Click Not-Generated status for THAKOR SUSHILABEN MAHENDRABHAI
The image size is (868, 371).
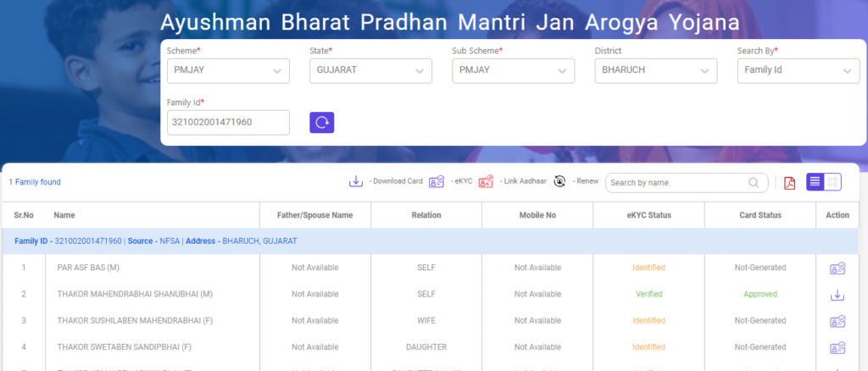coord(760,321)
